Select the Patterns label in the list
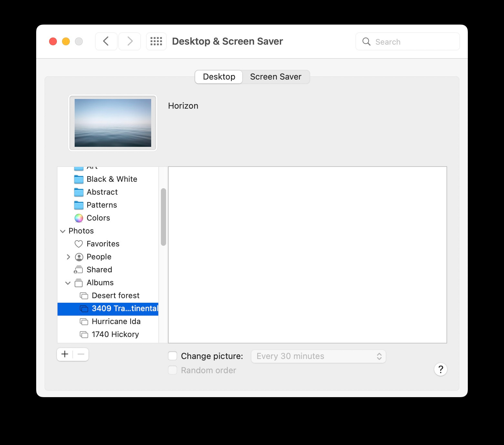 102,205
